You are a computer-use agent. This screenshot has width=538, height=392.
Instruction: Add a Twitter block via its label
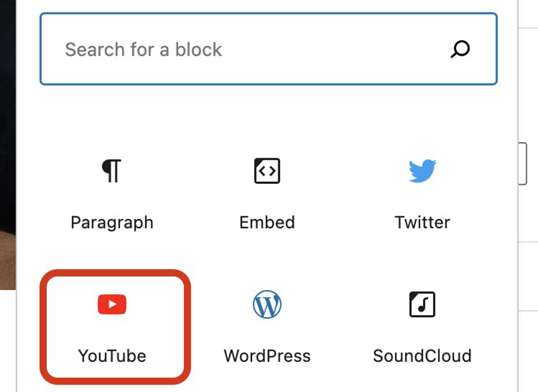click(422, 223)
